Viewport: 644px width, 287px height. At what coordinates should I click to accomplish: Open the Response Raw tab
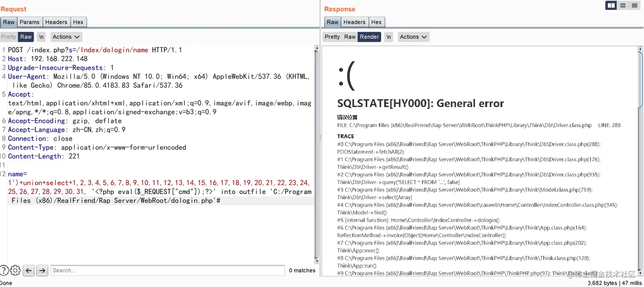[333, 22]
